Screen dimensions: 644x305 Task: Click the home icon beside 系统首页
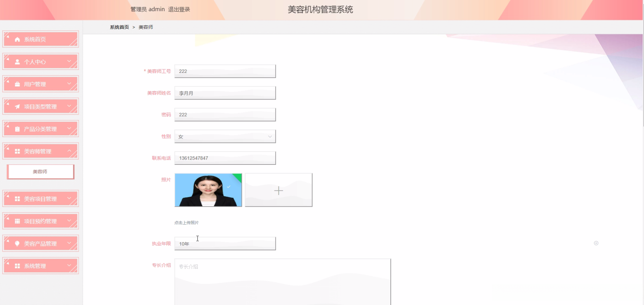coord(17,40)
